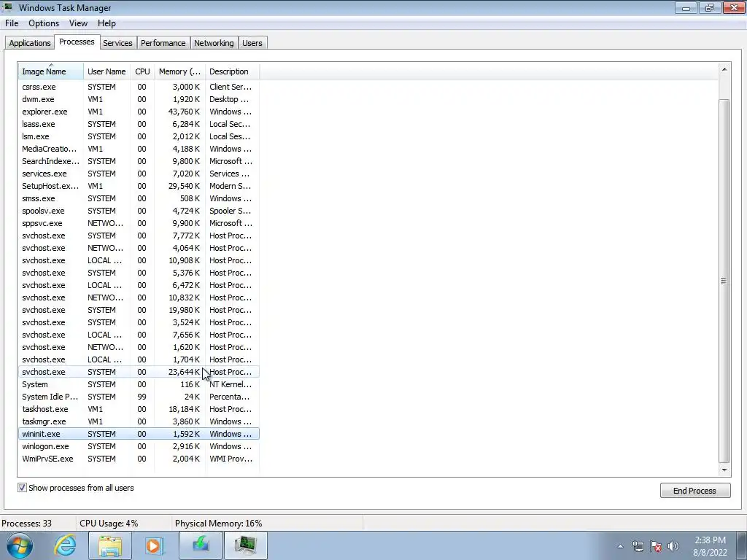Viewport: 747px width, 560px height.
Task: Click the Processes: 33 status entry
Action: 27,524
